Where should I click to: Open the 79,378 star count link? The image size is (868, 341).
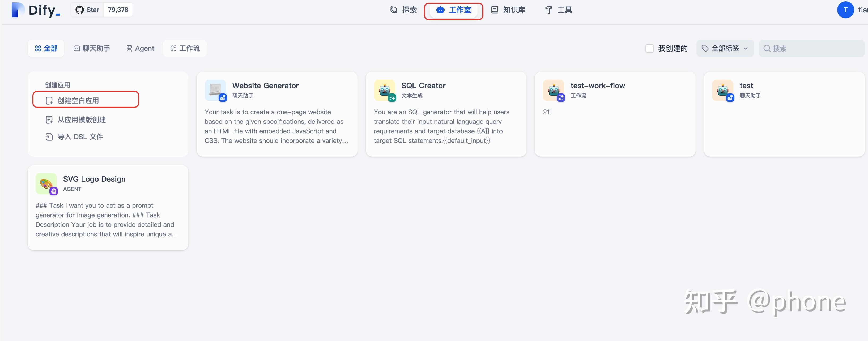pos(118,10)
